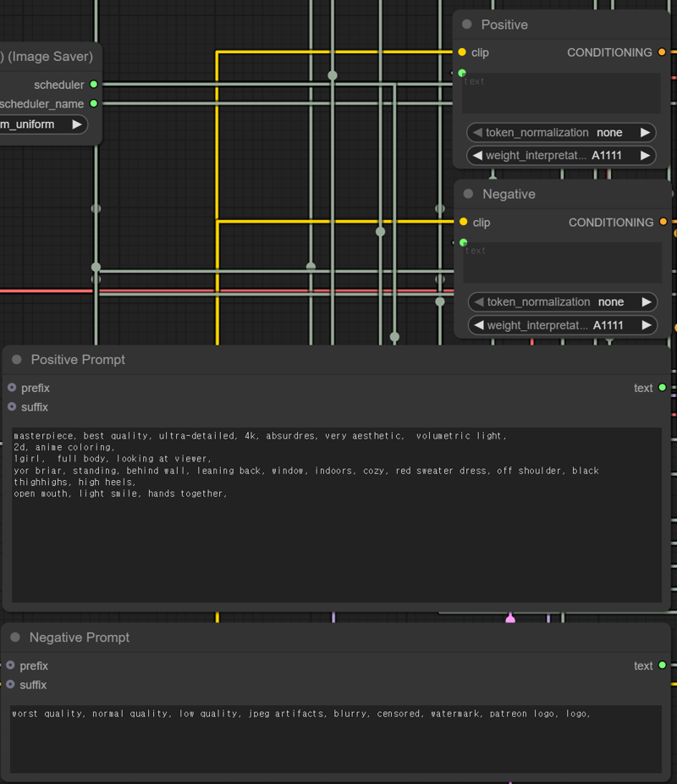Click into the Positive Prompt text area
677x784 pixels.
click(337, 515)
